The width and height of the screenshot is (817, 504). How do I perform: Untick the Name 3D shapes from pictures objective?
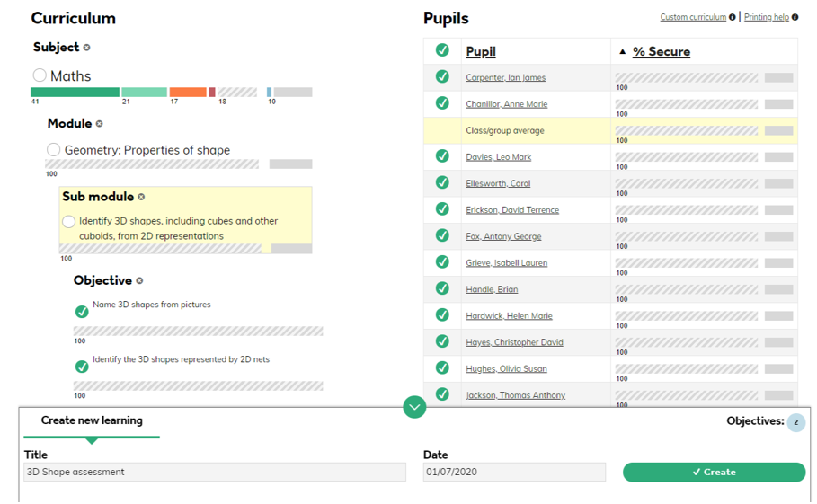[82, 312]
